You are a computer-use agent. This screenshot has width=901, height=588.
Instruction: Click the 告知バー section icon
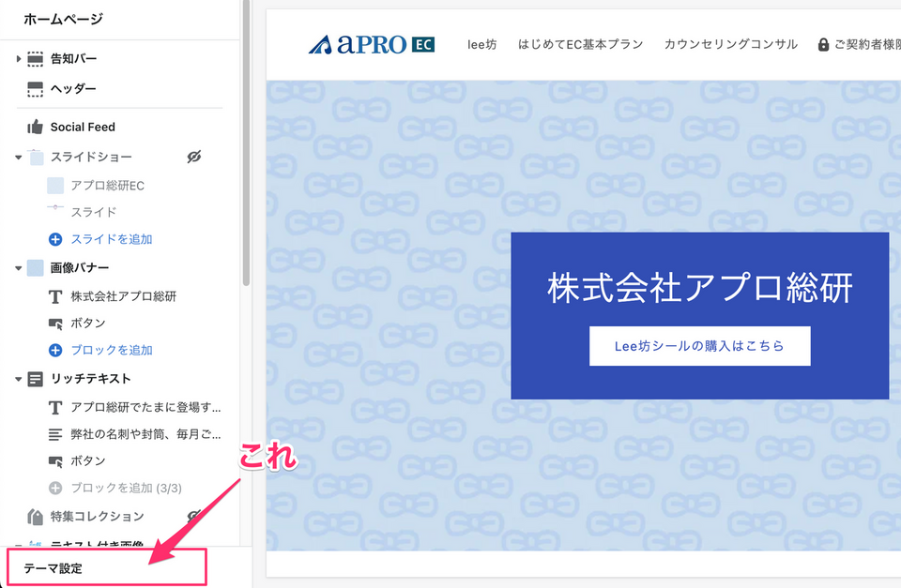(x=35, y=58)
